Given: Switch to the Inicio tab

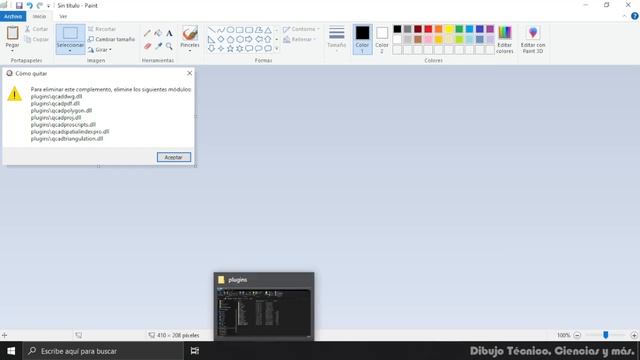Looking at the screenshot, I should pos(39,16).
